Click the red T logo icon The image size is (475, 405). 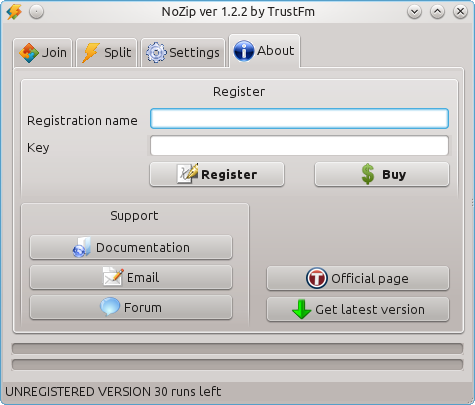pos(316,278)
